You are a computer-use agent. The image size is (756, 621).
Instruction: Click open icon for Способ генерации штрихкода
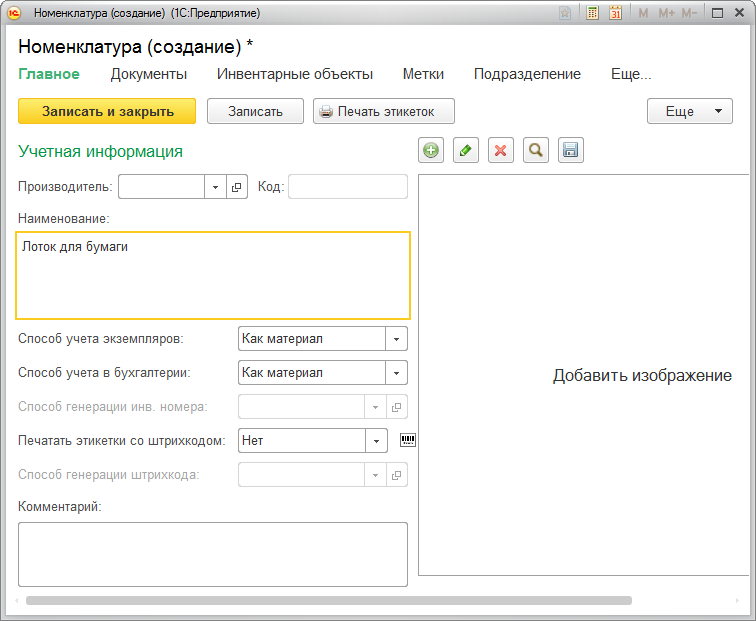click(x=396, y=475)
